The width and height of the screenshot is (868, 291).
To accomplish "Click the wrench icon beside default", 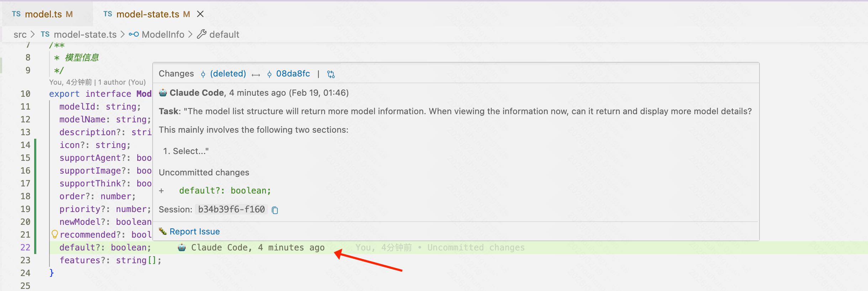I will (x=202, y=34).
